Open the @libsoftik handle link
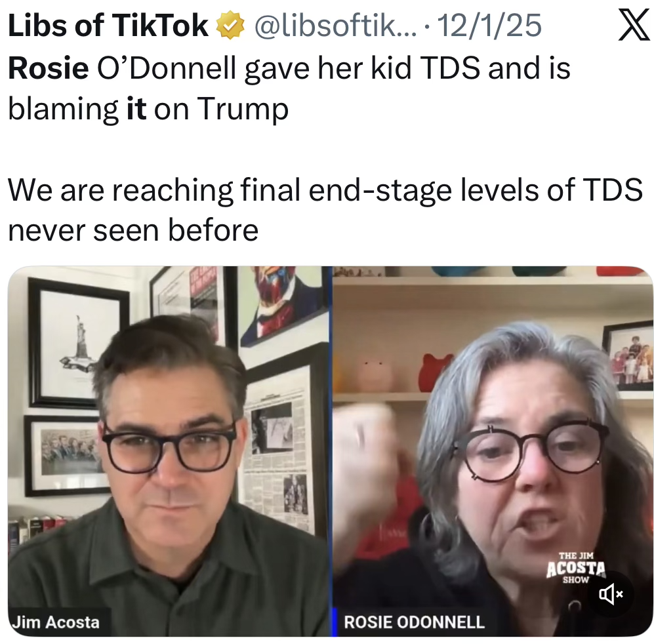This screenshot has width=654, height=644. [335, 26]
